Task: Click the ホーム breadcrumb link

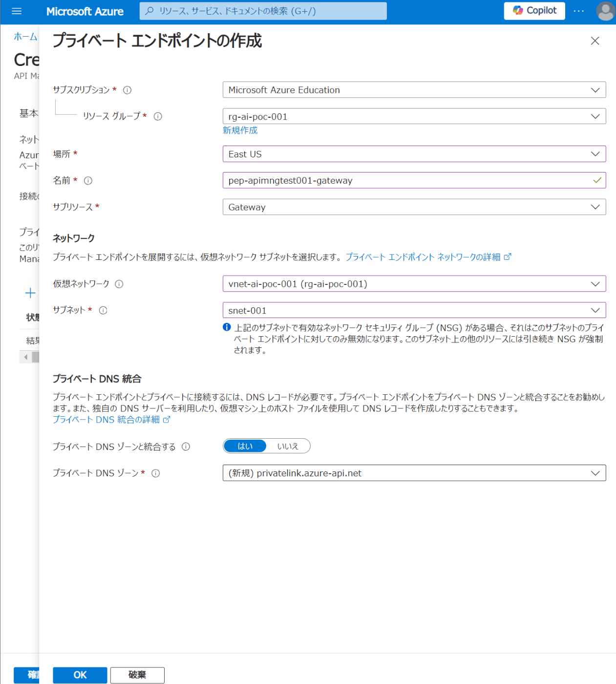Action: coord(25,36)
